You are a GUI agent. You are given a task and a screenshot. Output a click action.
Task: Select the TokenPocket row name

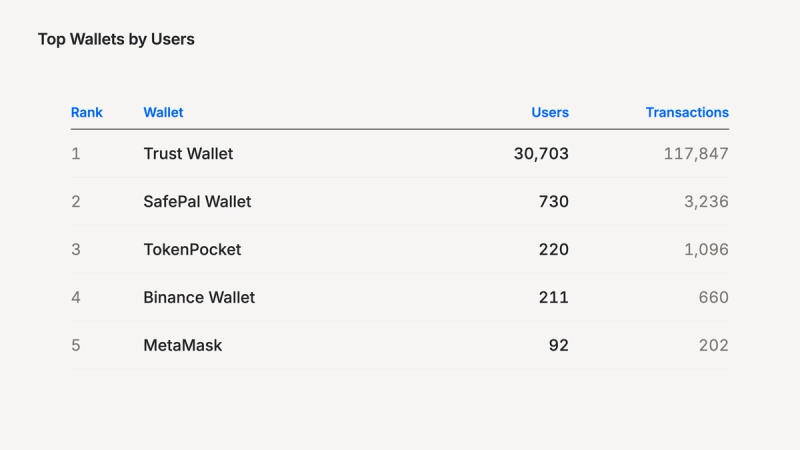coord(192,249)
